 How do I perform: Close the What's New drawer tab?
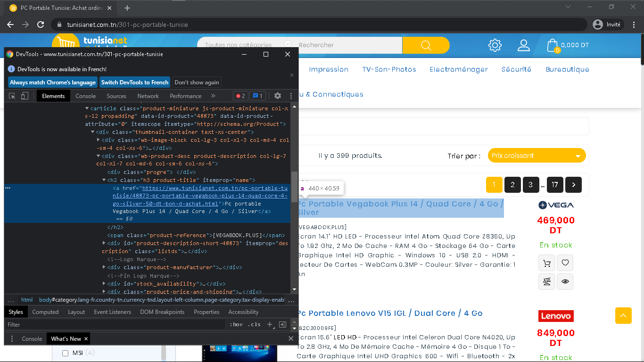(x=86, y=338)
